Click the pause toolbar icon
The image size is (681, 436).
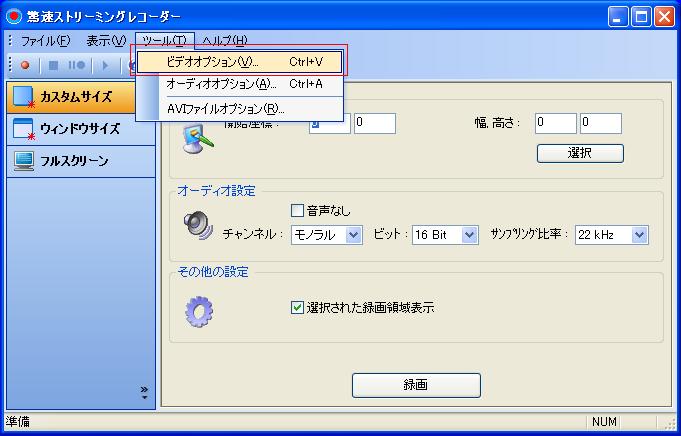coord(76,65)
